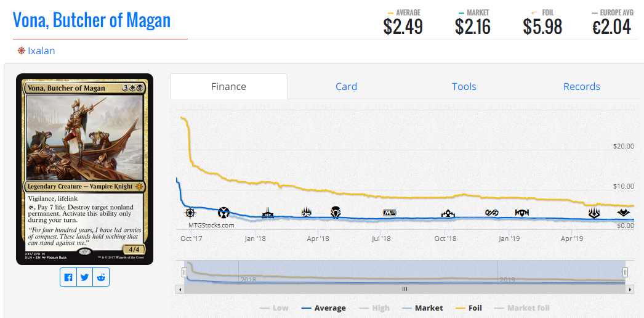The width and height of the screenshot is (644, 318).
Task: Click the Dominaria set marker near Apr '18
Action: tap(336, 213)
